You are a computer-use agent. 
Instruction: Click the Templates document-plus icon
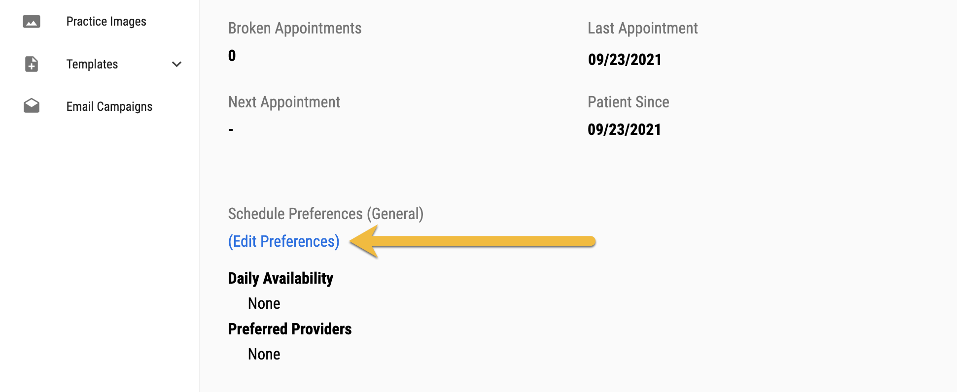[32, 64]
